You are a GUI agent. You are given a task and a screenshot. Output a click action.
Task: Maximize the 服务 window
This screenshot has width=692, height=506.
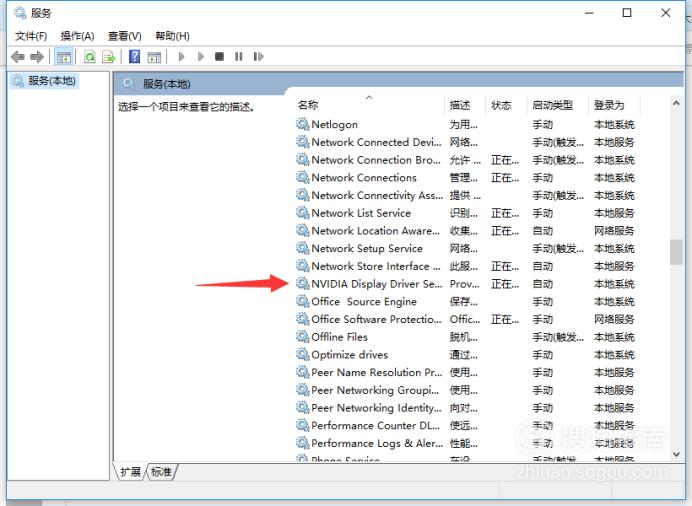[x=627, y=13]
